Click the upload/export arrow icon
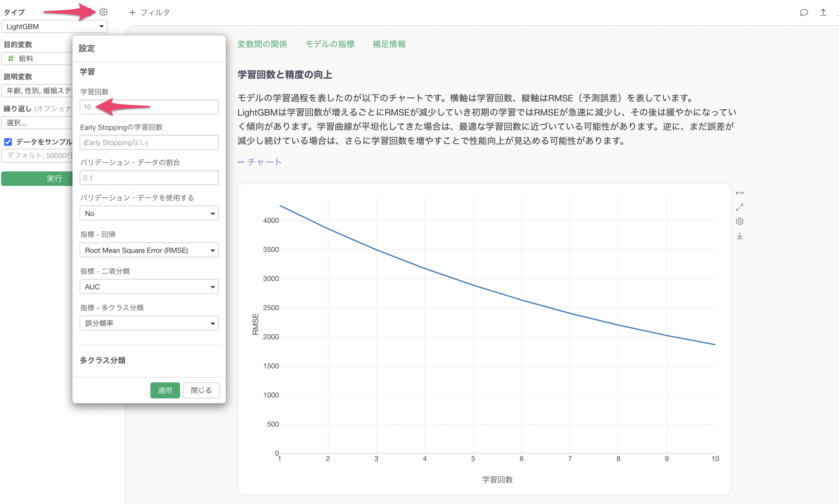 pos(823,12)
